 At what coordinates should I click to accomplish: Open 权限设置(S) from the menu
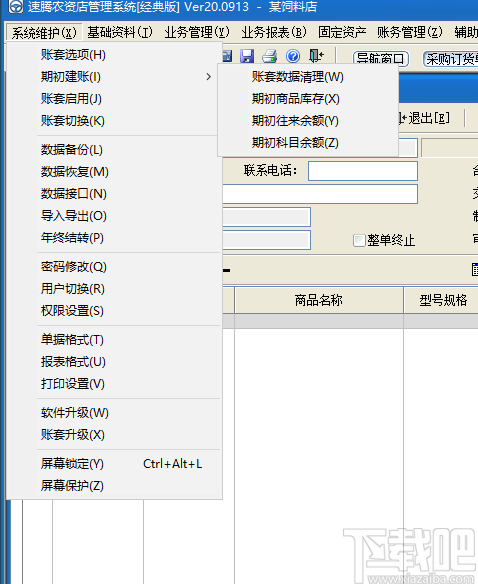point(114,311)
